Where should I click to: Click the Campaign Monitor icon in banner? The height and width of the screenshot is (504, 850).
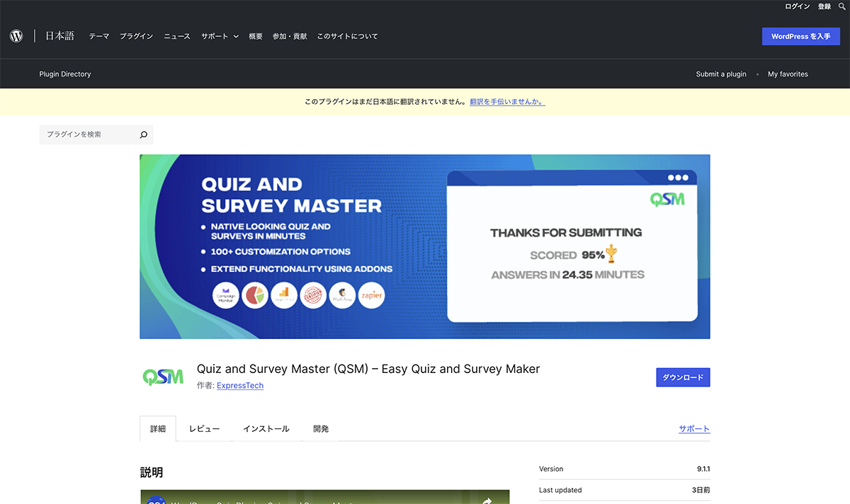tap(226, 295)
